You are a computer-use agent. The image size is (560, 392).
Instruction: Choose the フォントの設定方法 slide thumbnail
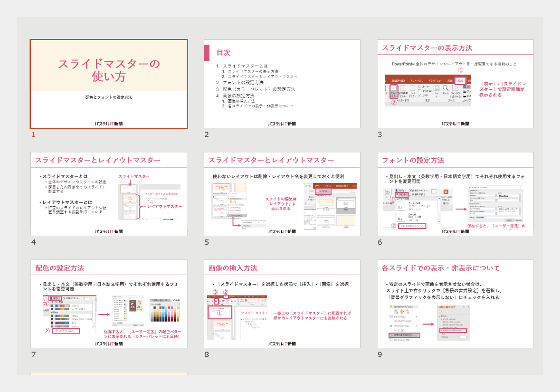(456, 194)
